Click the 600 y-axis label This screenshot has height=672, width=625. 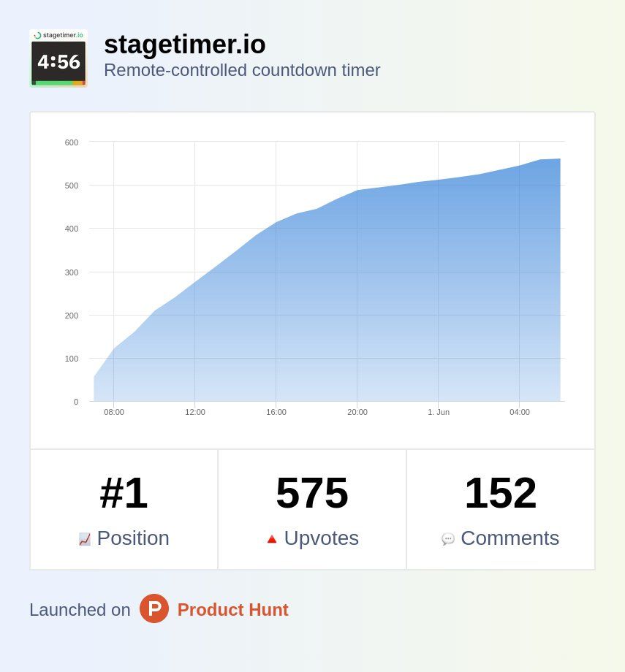[x=72, y=142]
